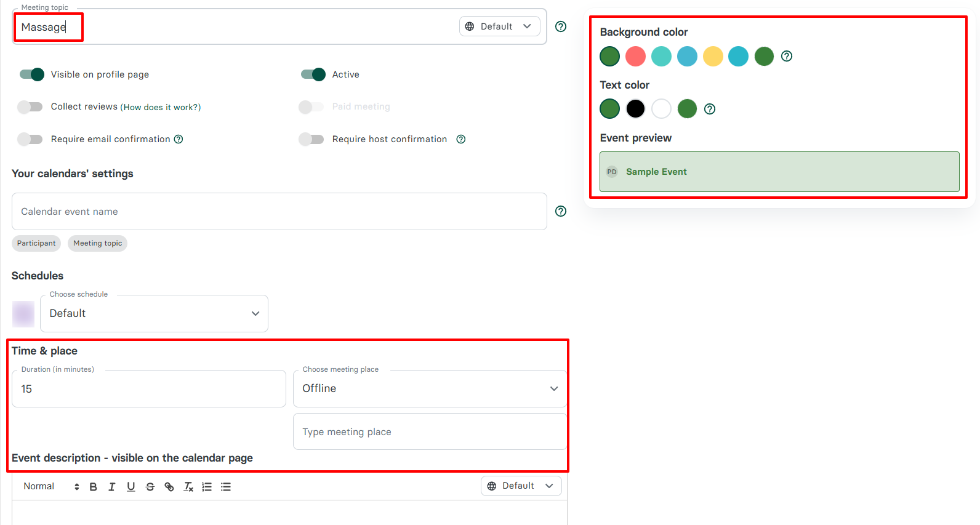This screenshot has height=525, width=980.
Task: Open 'How does it work?' link
Action: tap(161, 107)
